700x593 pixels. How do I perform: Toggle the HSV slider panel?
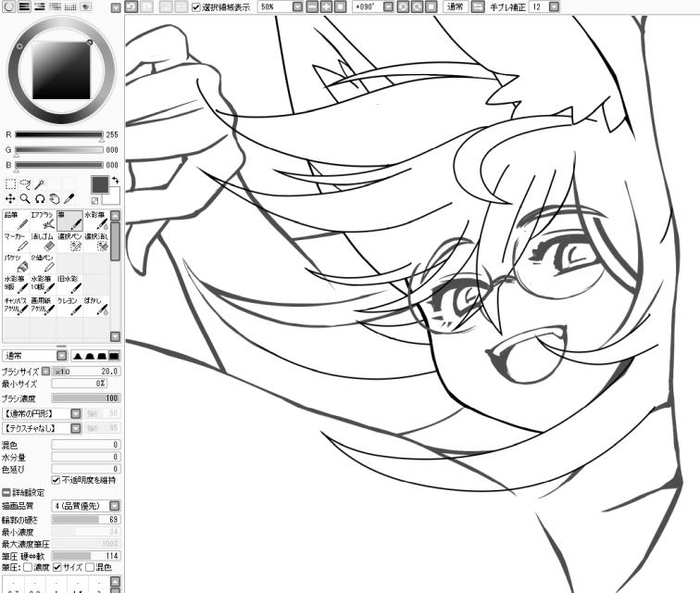(x=40, y=6)
